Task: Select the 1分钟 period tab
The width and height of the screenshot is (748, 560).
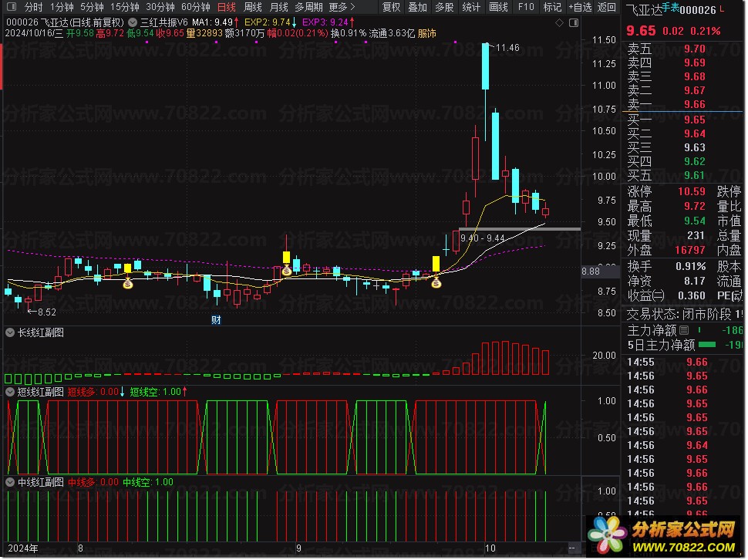Action: (x=62, y=7)
